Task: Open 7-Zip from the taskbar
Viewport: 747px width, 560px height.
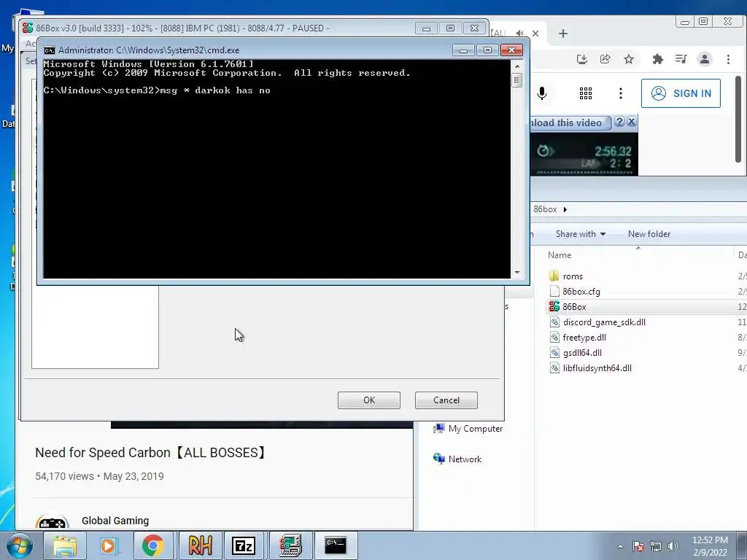Action: point(244,545)
